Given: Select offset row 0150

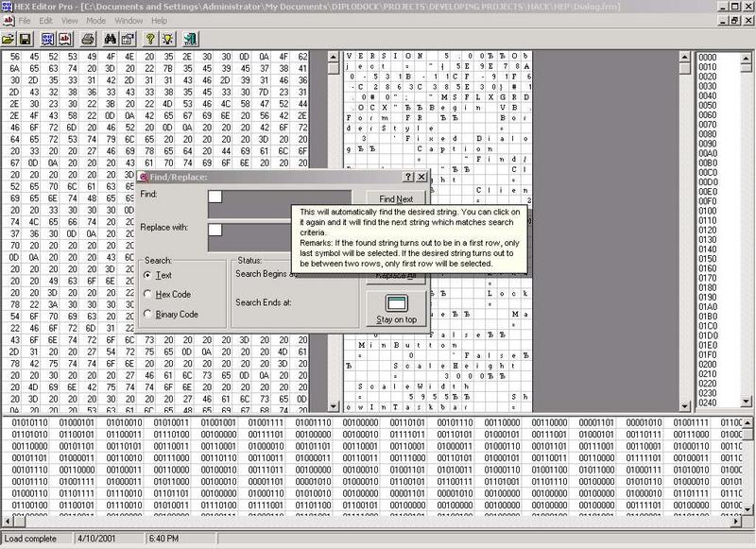Looking at the screenshot, I should [x=707, y=259].
